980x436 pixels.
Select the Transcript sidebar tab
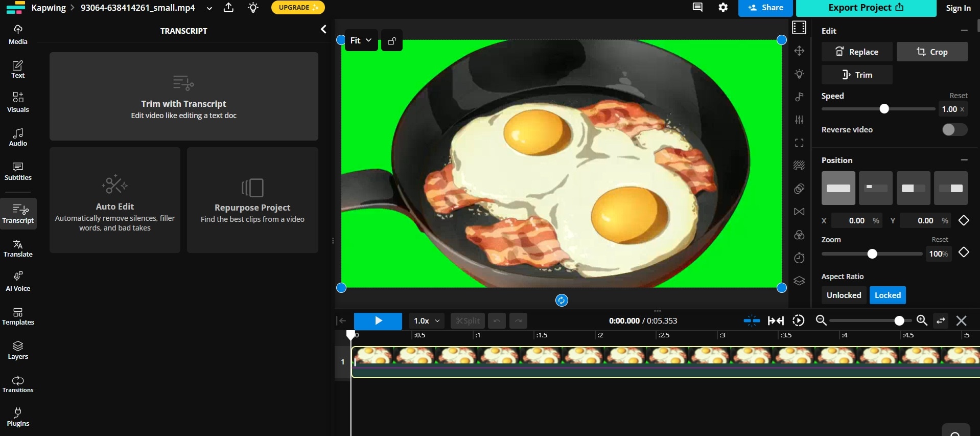[18, 214]
